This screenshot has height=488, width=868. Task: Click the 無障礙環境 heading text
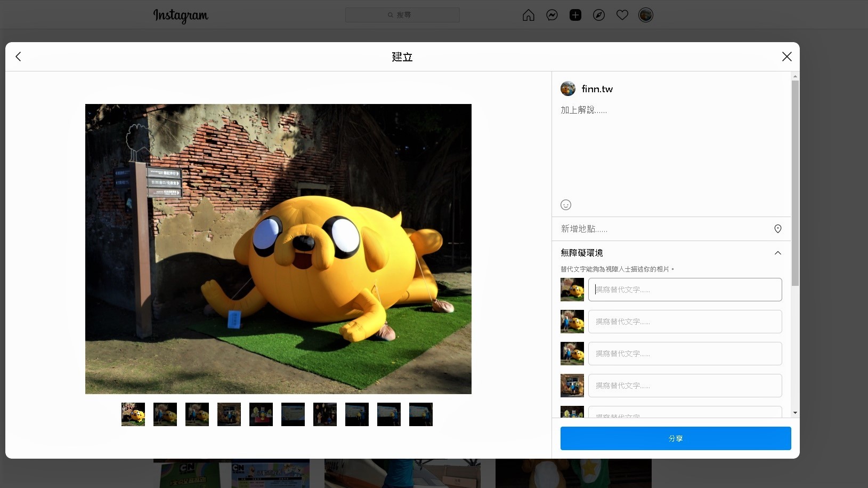coord(582,253)
